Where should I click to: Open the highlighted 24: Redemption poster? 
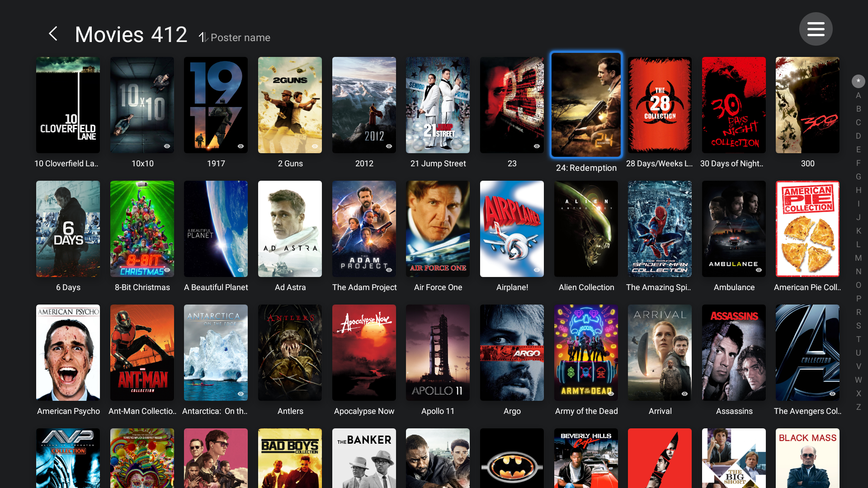pos(586,105)
